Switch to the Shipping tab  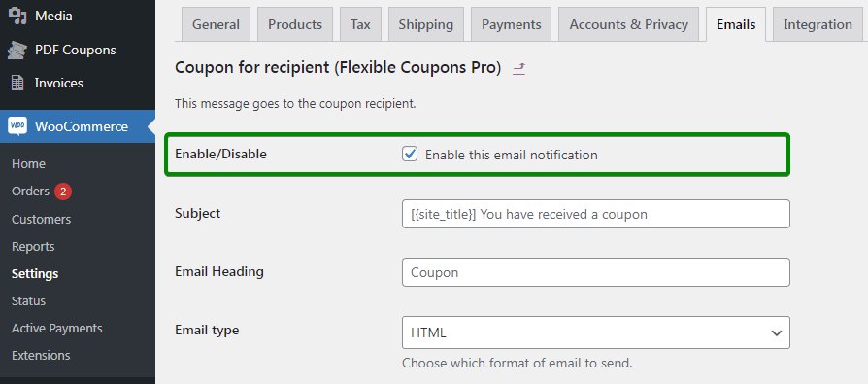[x=425, y=24]
